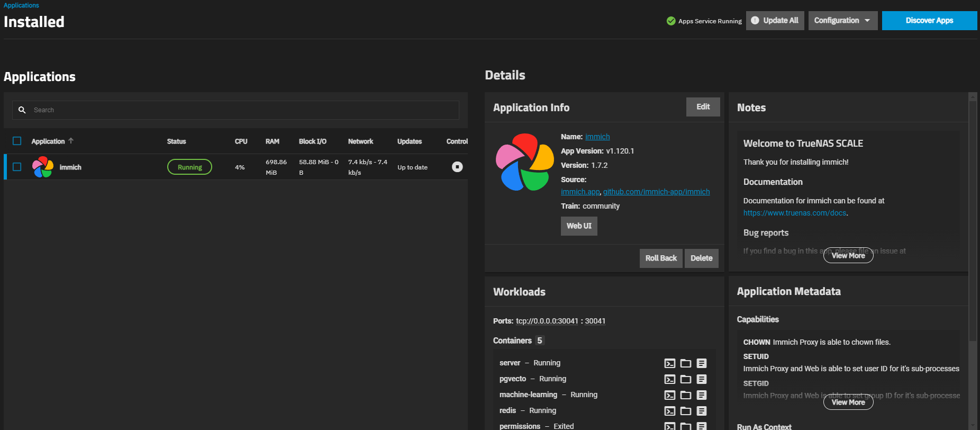Open the immich Web UI

579,226
